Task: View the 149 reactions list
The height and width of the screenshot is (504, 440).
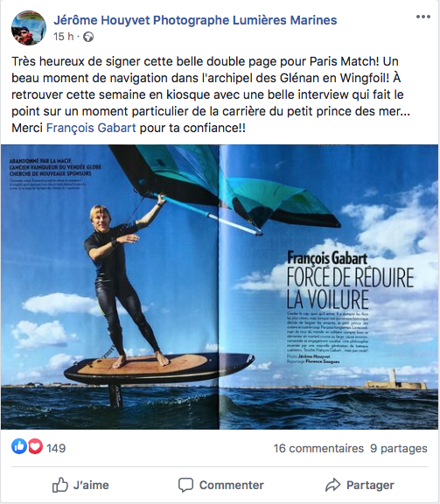Action: coord(56,448)
